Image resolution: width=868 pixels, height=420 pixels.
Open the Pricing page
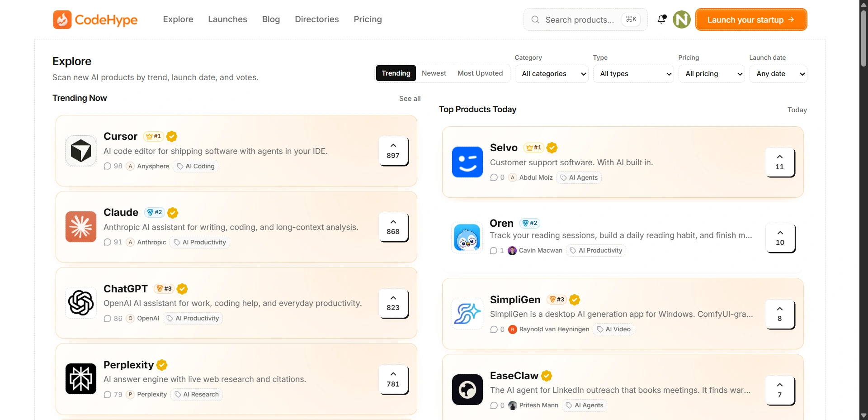pyautogui.click(x=368, y=19)
